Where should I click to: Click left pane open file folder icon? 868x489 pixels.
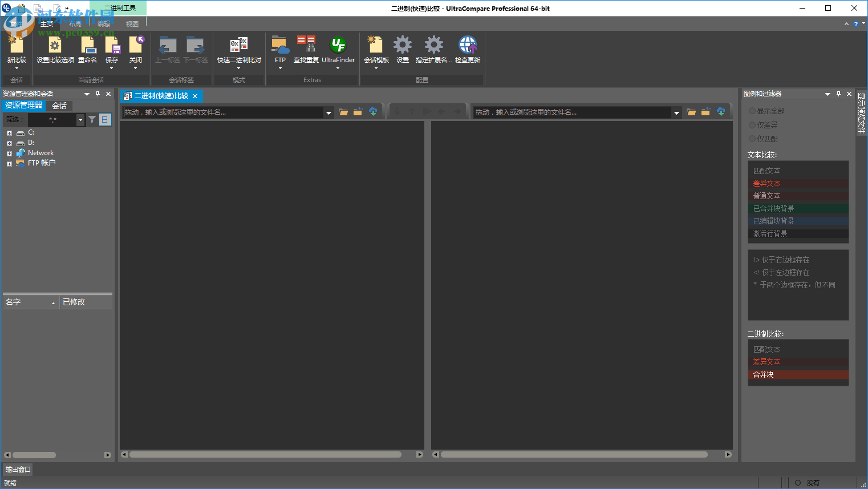pyautogui.click(x=343, y=112)
